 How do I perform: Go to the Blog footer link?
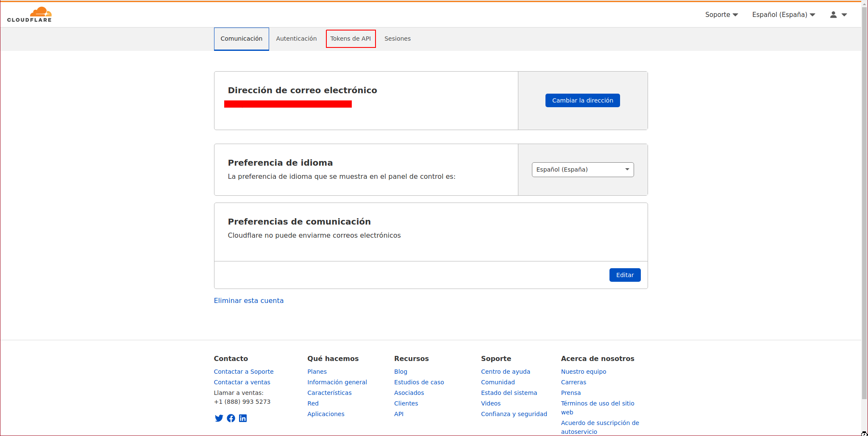[x=401, y=372]
